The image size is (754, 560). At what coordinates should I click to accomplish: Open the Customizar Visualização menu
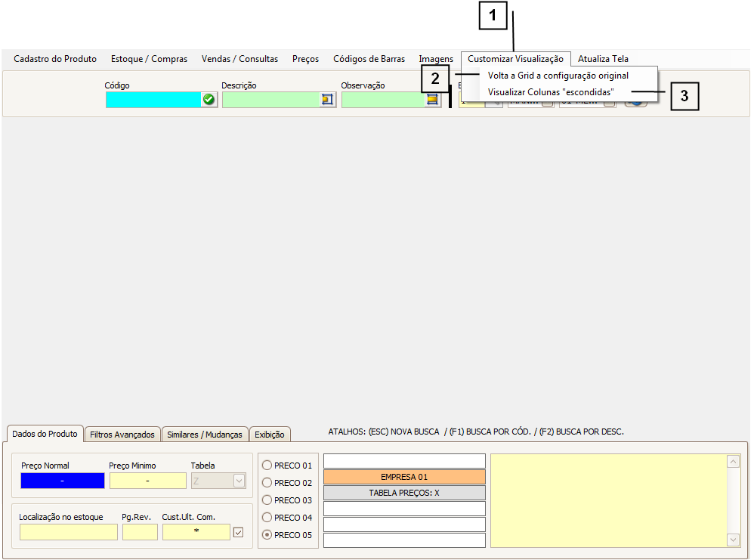coord(515,59)
